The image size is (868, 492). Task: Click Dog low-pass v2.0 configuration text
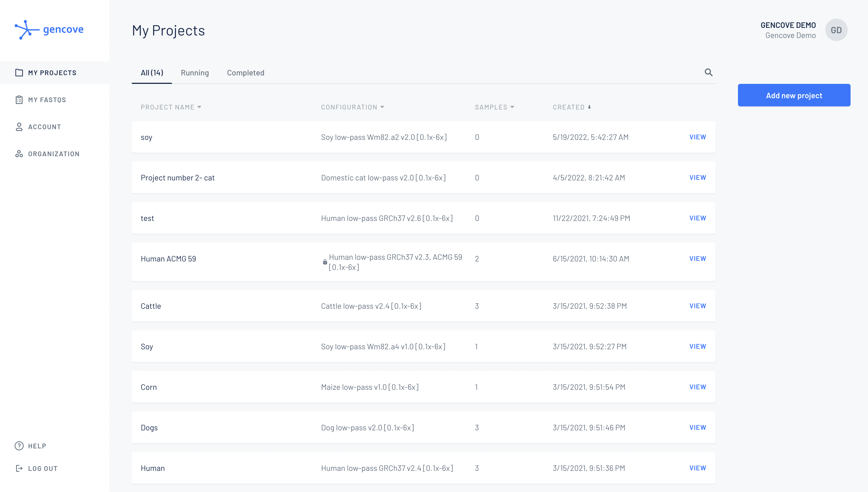point(367,428)
